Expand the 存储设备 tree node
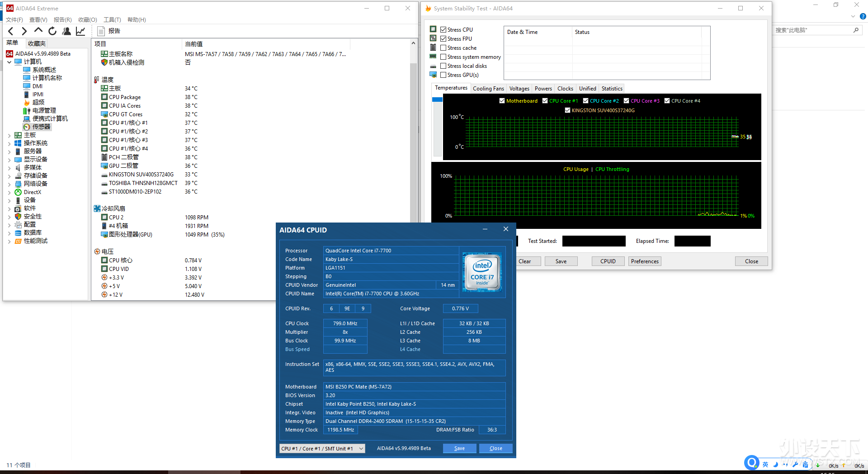 click(x=9, y=176)
